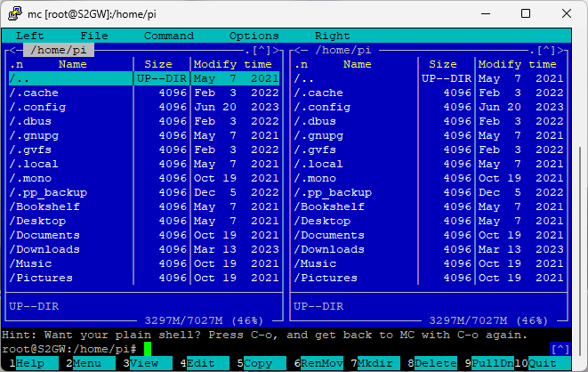Image resolution: width=588 pixels, height=372 pixels.
Task: Click the left panel [^] history indicator
Action: click(x=263, y=51)
